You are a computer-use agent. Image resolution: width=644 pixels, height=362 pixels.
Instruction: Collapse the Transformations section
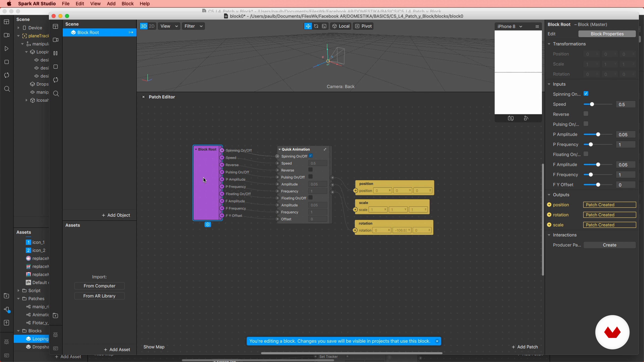[x=549, y=44]
